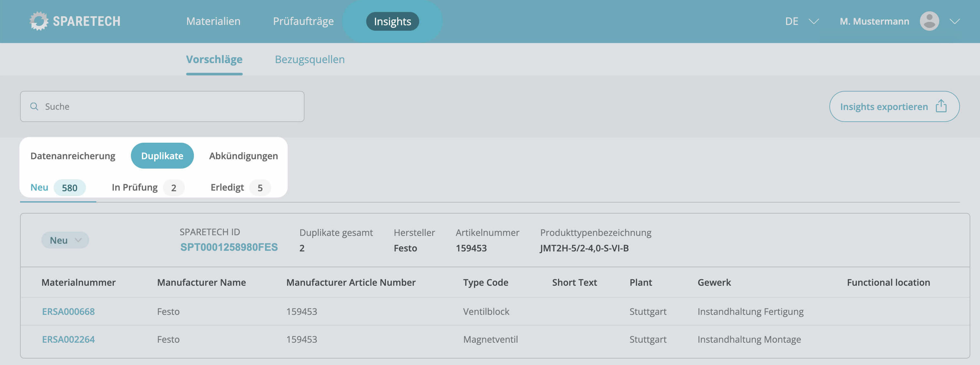Select the Insights nav item
980x365 pixels.
(392, 21)
